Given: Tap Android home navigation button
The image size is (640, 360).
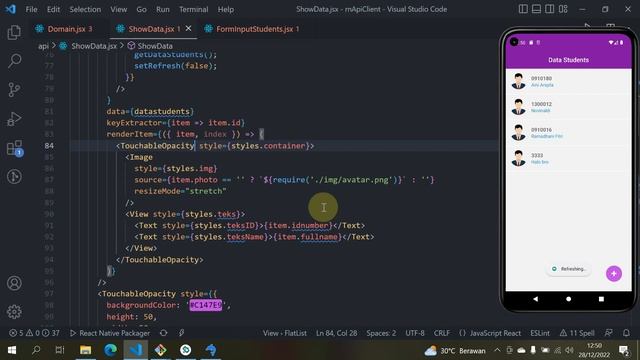Looking at the screenshot, I should 568,299.
